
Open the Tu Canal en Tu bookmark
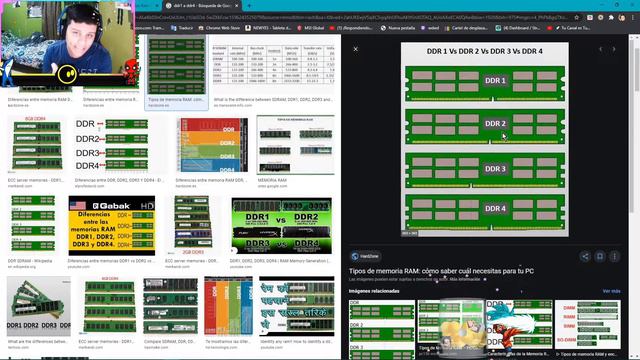coord(569,28)
